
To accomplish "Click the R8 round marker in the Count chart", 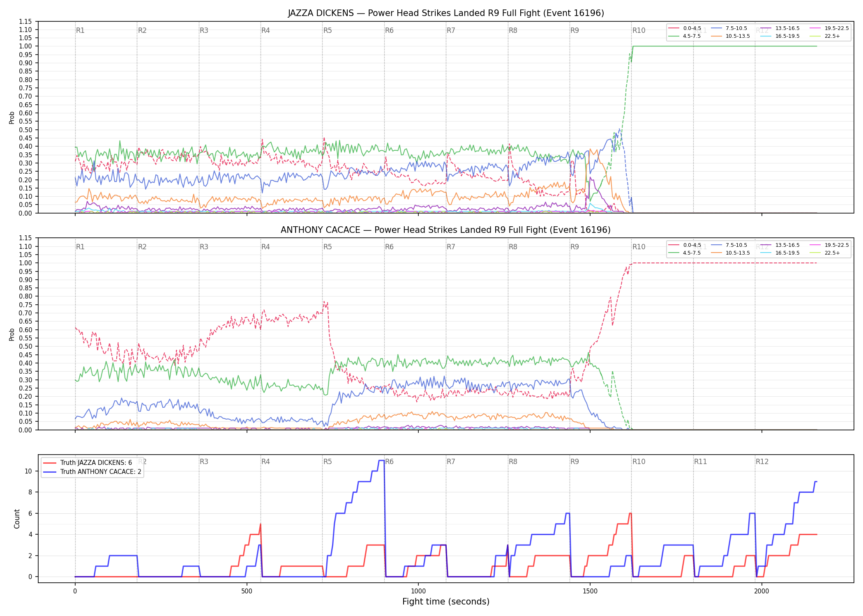I will pos(513,462).
